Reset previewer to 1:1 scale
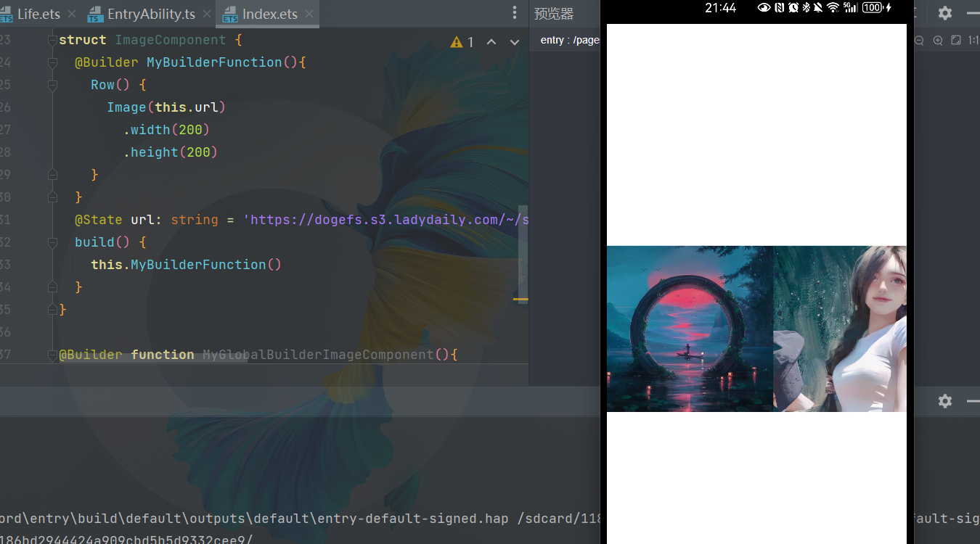 click(973, 41)
